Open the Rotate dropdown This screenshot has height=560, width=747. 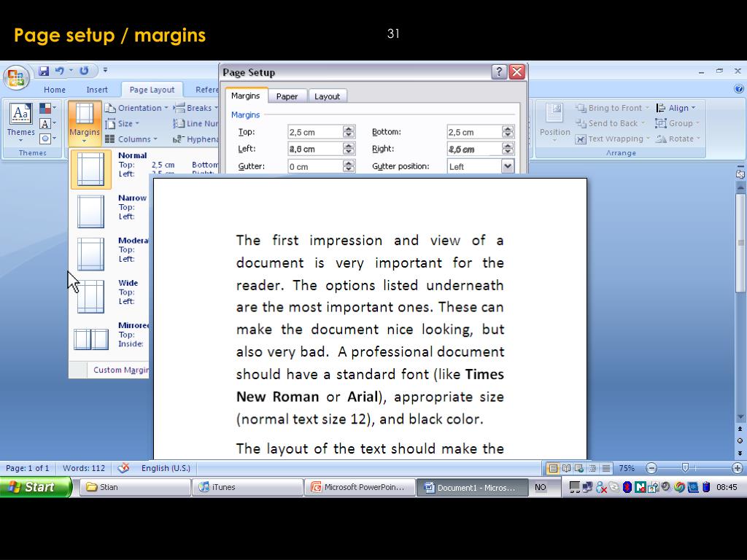(678, 139)
